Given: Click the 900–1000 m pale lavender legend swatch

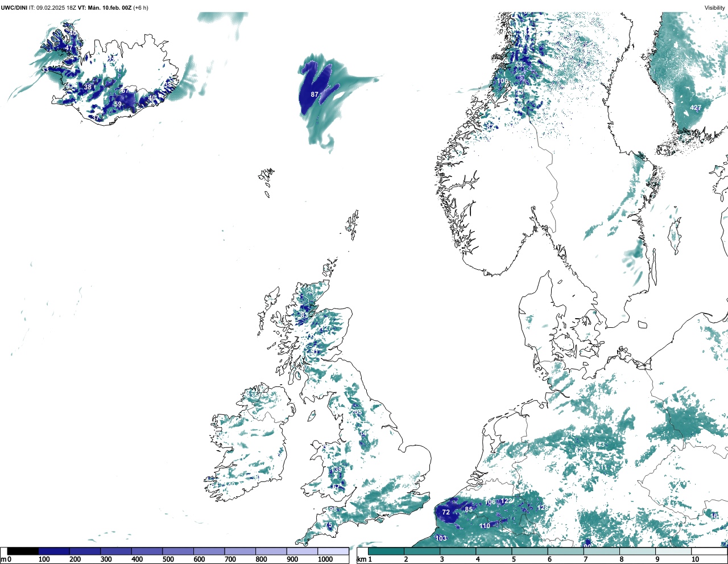Looking at the screenshot, I should point(302,551).
